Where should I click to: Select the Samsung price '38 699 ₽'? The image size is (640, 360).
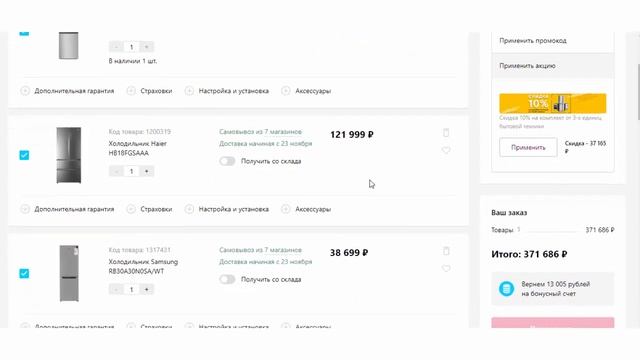(349, 253)
